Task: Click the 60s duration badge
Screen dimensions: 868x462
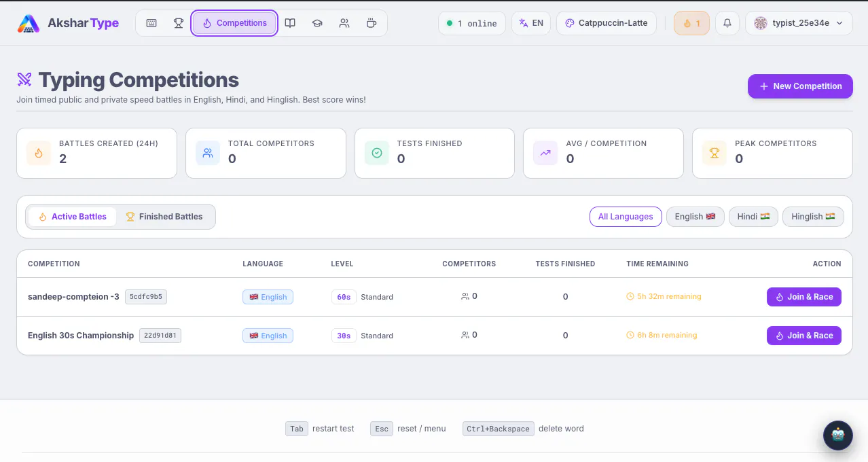Action: tap(344, 297)
